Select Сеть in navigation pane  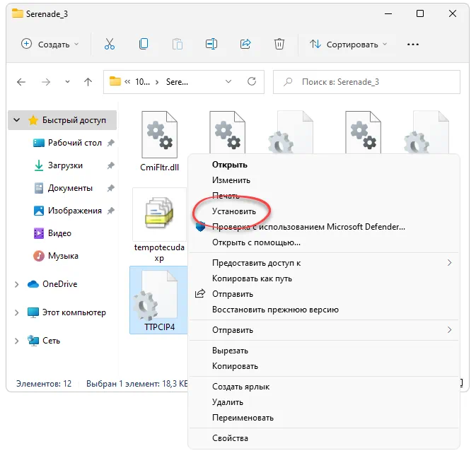point(51,341)
